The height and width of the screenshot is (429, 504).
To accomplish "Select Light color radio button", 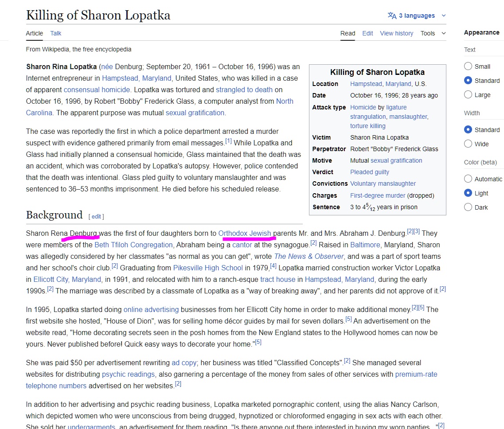I will (x=468, y=193).
